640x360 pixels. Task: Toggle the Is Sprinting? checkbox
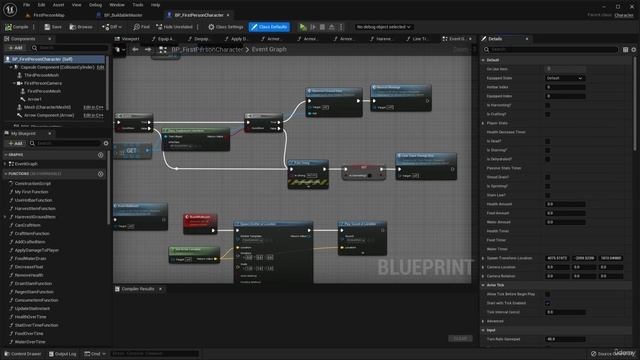point(548,186)
